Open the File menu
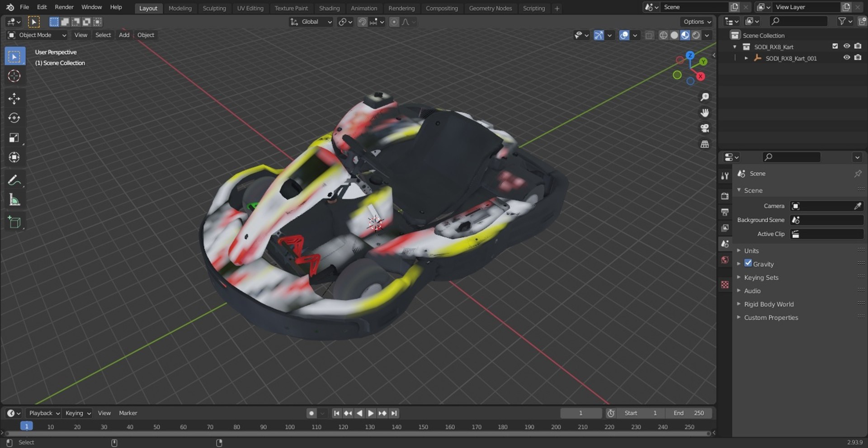Image resolution: width=868 pixels, height=448 pixels. click(x=24, y=7)
